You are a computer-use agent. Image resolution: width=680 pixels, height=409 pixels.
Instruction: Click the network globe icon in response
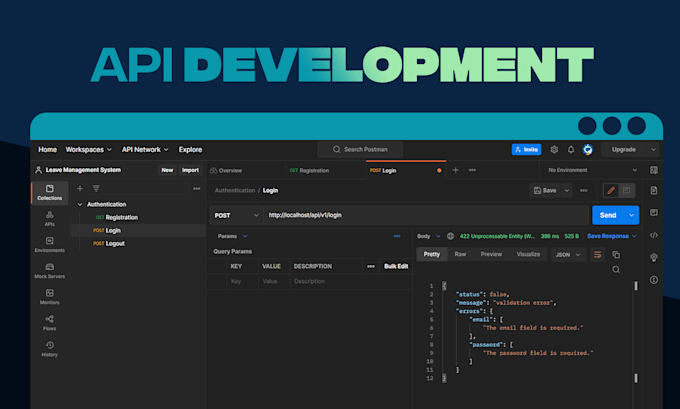(450, 236)
